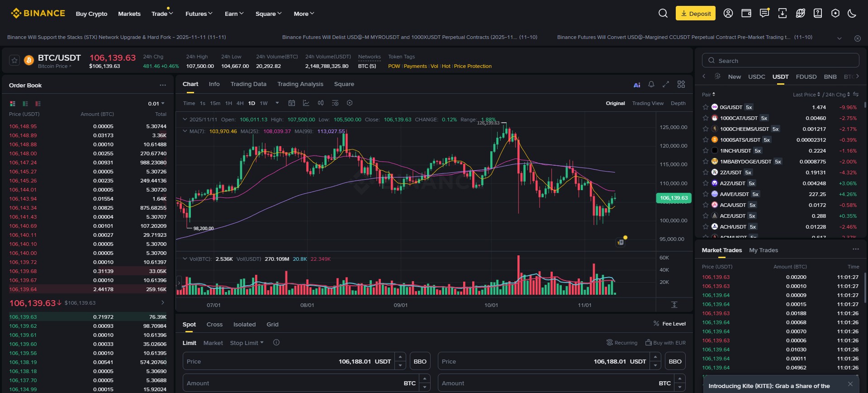Favorite the BTC/USDT pair star
The width and height of the screenshot is (868, 393).
click(14, 60)
